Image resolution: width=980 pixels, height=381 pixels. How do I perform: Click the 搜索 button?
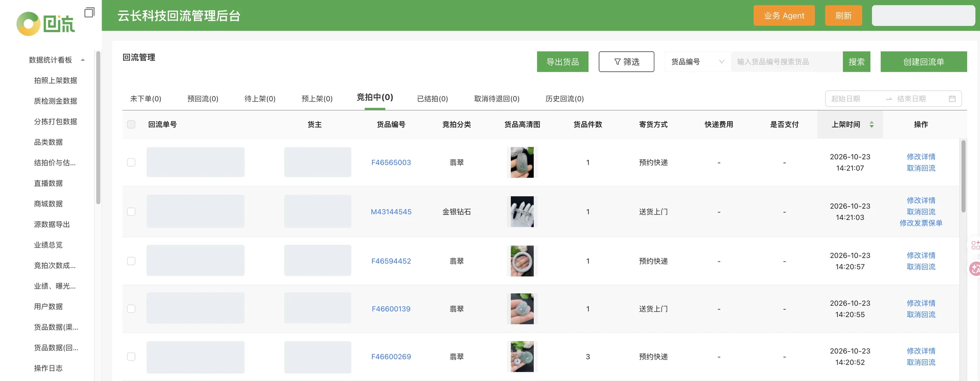856,62
